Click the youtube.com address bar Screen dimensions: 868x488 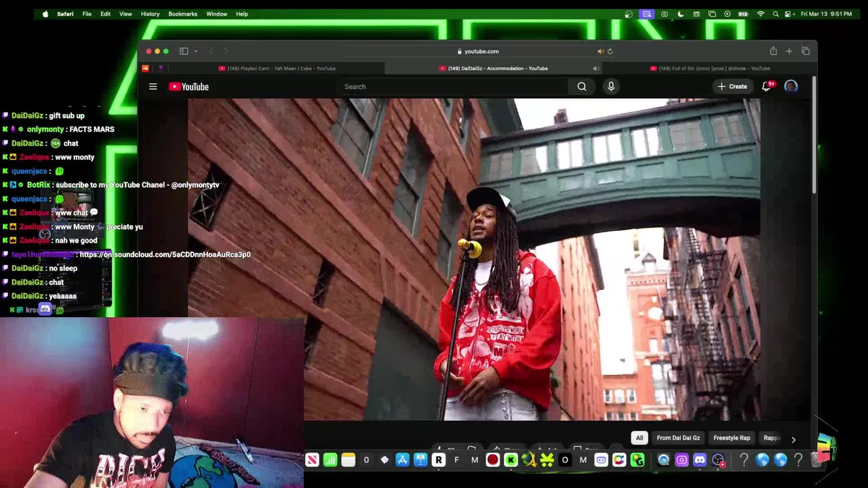478,52
